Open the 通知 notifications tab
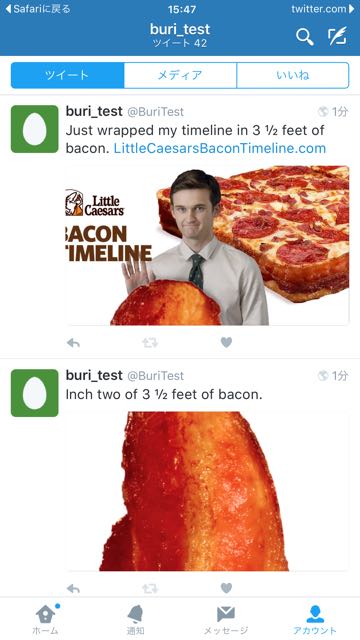Viewport: 360px width, 640px height. click(135, 619)
